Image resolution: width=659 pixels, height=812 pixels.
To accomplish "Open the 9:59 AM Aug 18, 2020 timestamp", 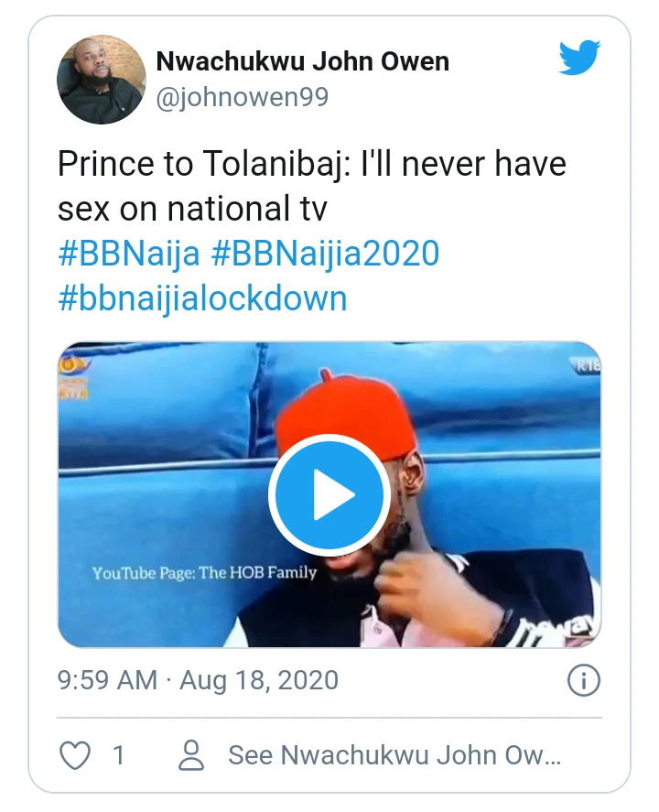I will coord(198,680).
